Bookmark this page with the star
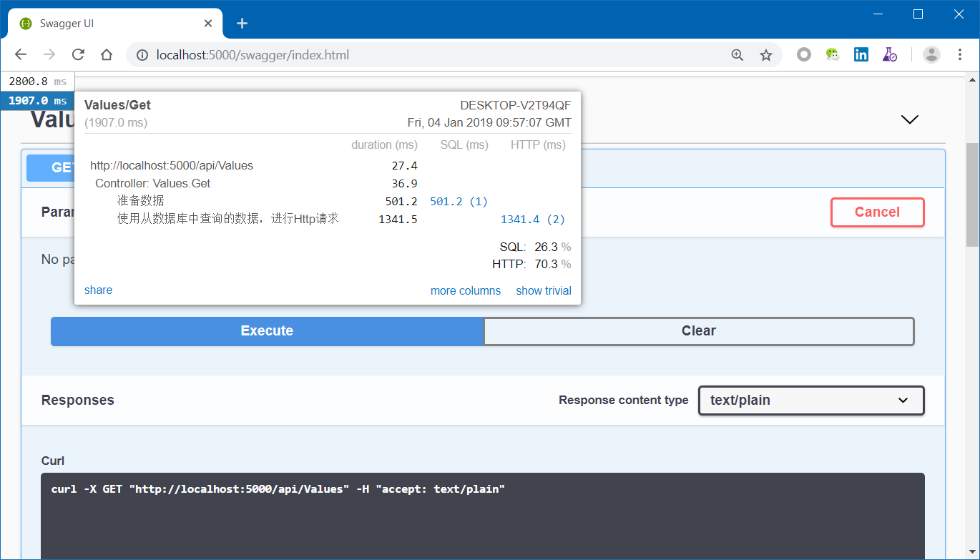The width and height of the screenshot is (980, 560). pos(766,55)
